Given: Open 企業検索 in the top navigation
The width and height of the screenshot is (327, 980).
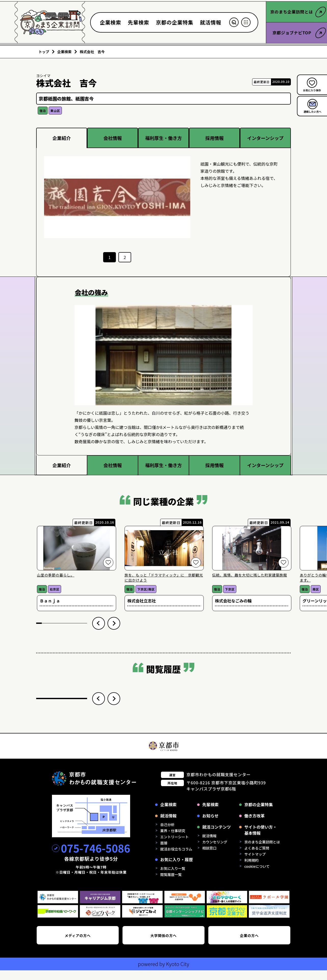Looking at the screenshot, I should pos(110,22).
